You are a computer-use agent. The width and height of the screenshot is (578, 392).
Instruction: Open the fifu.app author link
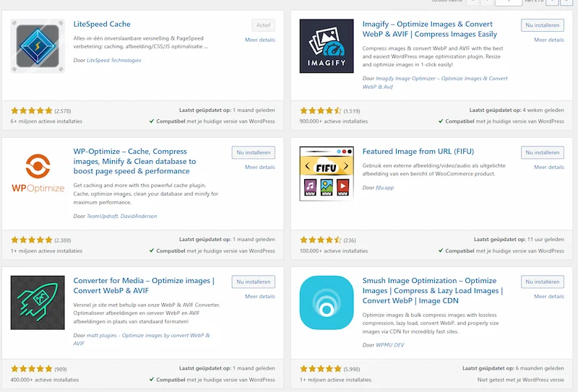(385, 187)
